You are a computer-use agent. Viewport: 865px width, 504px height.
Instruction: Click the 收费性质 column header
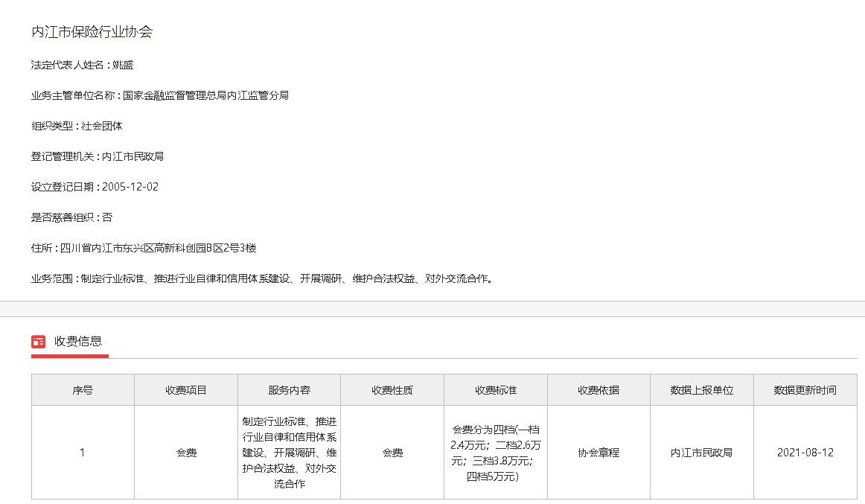pyautogui.click(x=392, y=390)
